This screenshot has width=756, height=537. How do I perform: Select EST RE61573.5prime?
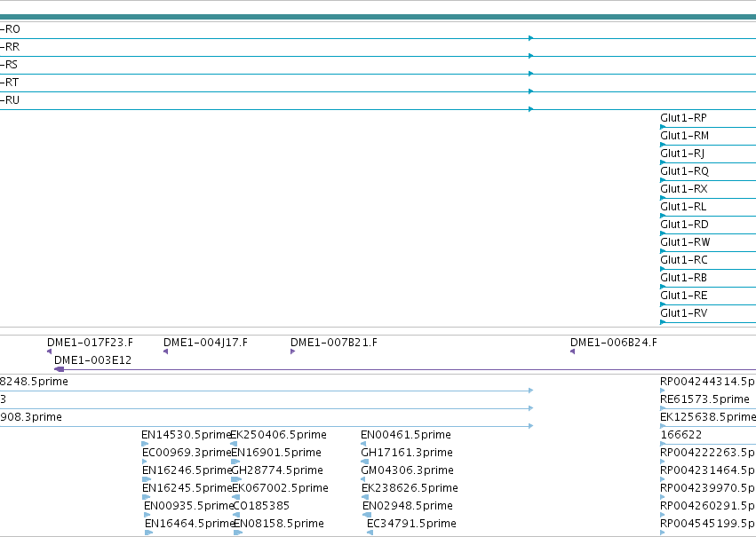click(x=704, y=399)
